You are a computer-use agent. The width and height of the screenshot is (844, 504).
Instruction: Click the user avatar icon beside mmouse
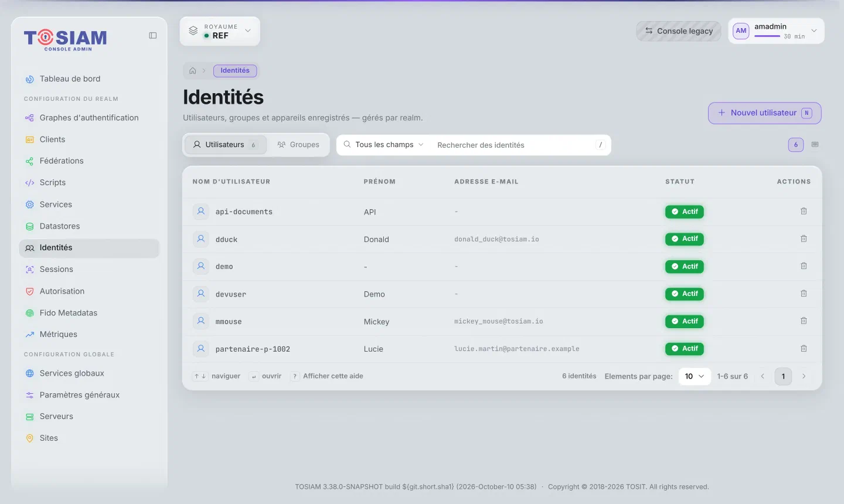[x=201, y=321]
